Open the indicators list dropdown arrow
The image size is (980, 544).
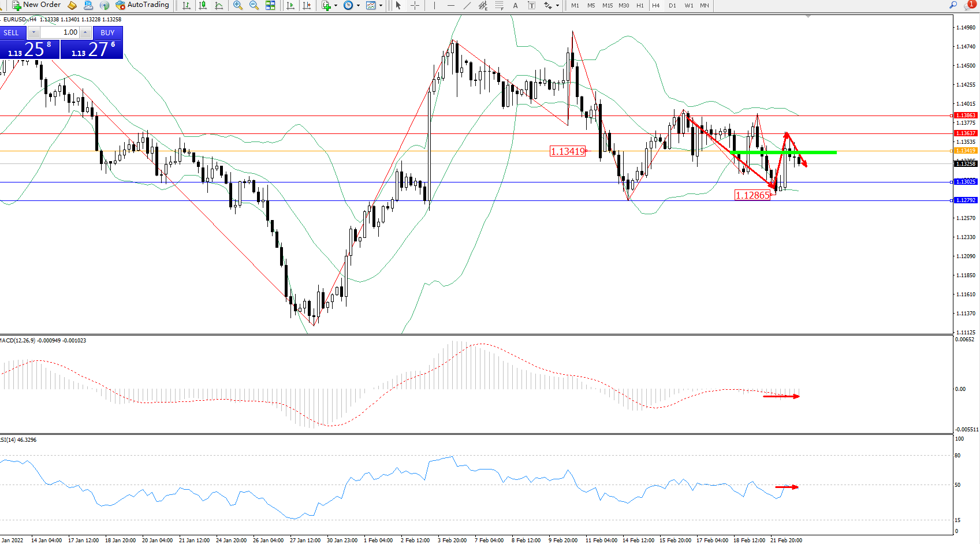(x=336, y=5)
